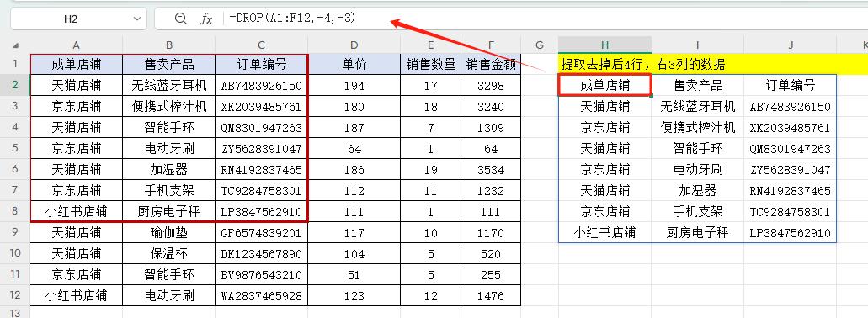
Task: Select cell I2 售卖产品
Action: 697,85
